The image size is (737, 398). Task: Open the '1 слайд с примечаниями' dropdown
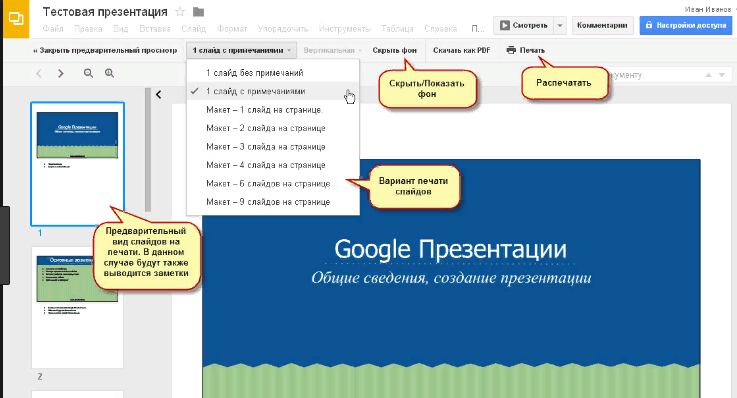click(242, 50)
